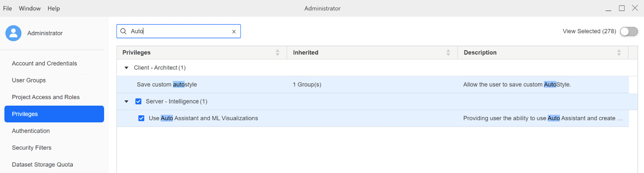This screenshot has width=644, height=173.
Task: Clear the Auto search text
Action: point(234,31)
